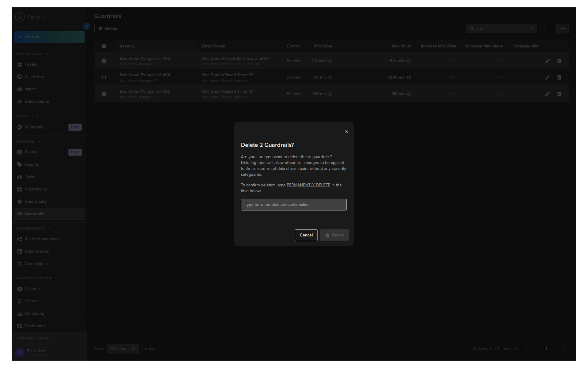This screenshot has width=588, height=368.
Task: Go to last page arrow
Action: (x=565, y=349)
